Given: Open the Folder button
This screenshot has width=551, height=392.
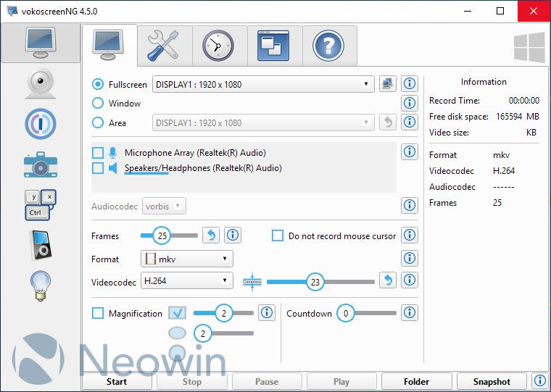Looking at the screenshot, I should click(416, 382).
